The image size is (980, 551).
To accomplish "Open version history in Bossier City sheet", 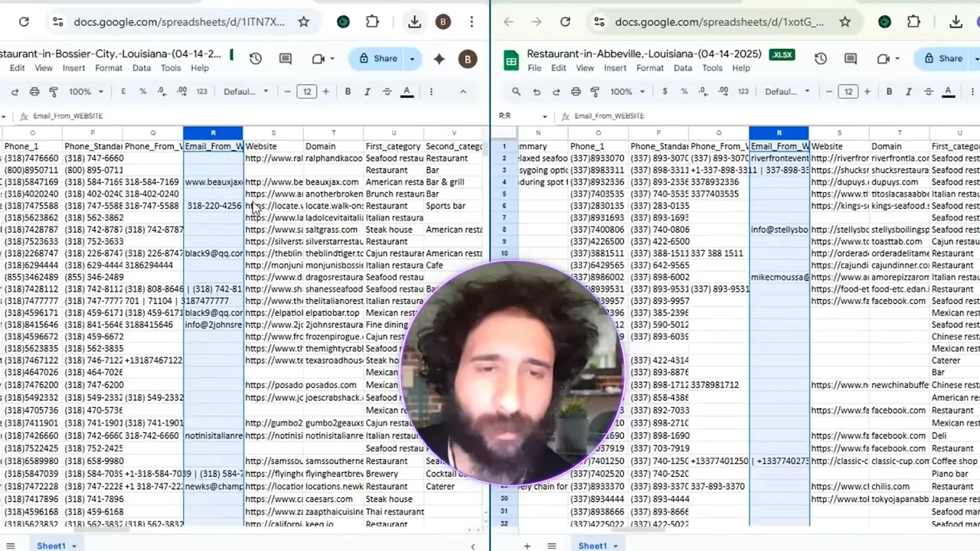I will (256, 59).
